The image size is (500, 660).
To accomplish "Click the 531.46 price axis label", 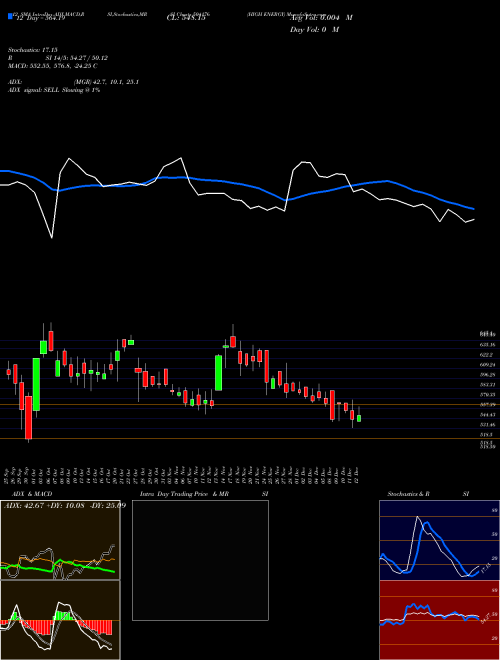I will 487,425.
